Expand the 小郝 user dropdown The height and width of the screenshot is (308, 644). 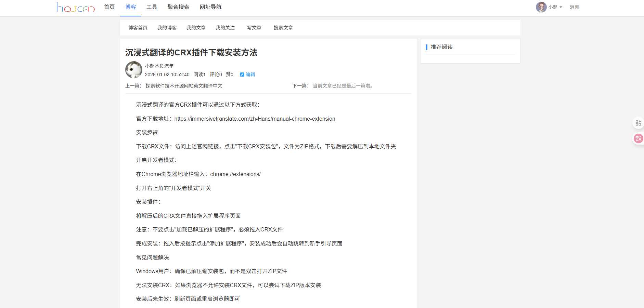pos(555,7)
